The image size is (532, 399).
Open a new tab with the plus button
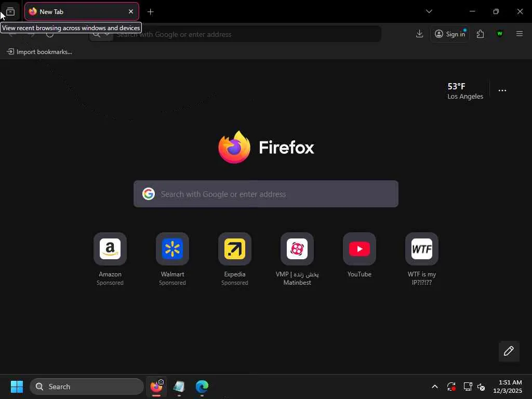click(150, 12)
